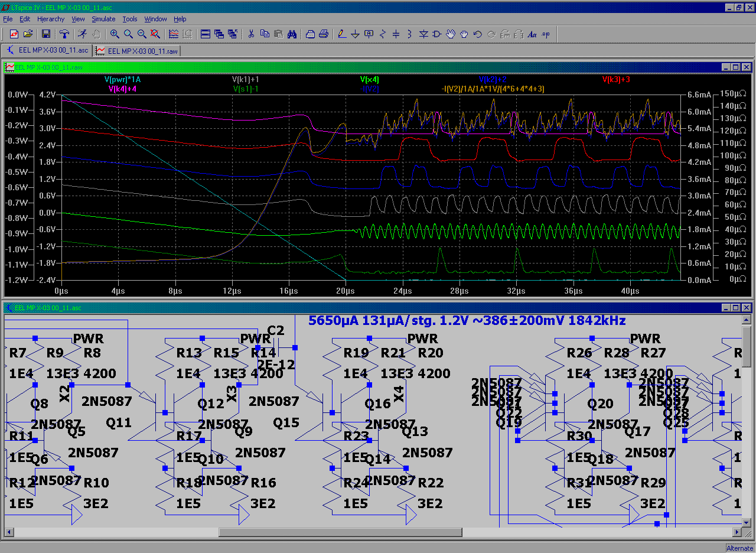
Task: Open the Label Net tool
Action: (x=369, y=34)
